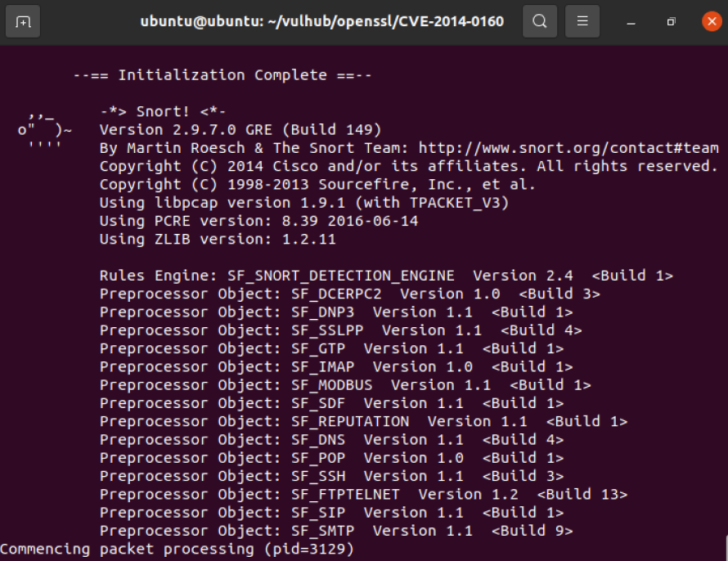The height and width of the screenshot is (561, 728).
Task: Click the SF_MODBUS preprocessor object line
Action: coord(345,385)
